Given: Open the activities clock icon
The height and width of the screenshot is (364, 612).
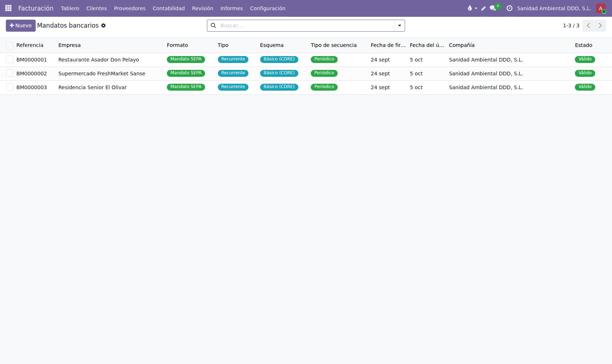Looking at the screenshot, I should [509, 8].
